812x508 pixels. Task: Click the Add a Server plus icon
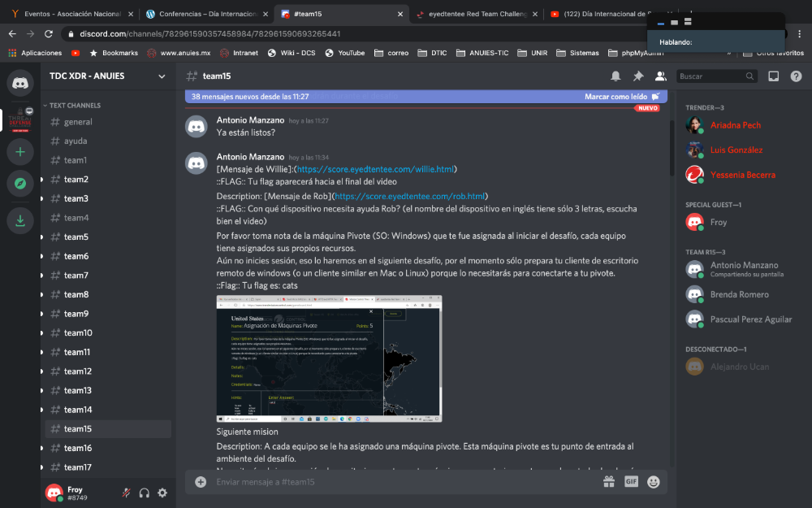click(x=20, y=151)
